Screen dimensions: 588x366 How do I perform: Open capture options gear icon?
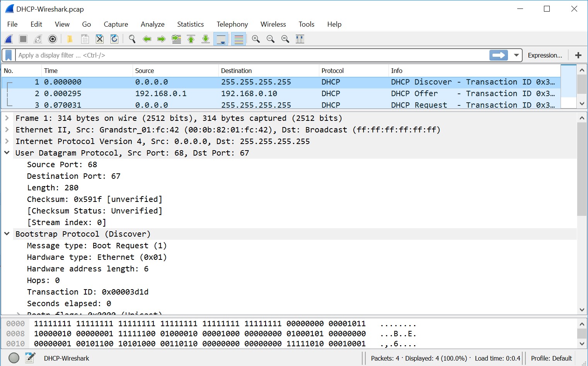53,39
